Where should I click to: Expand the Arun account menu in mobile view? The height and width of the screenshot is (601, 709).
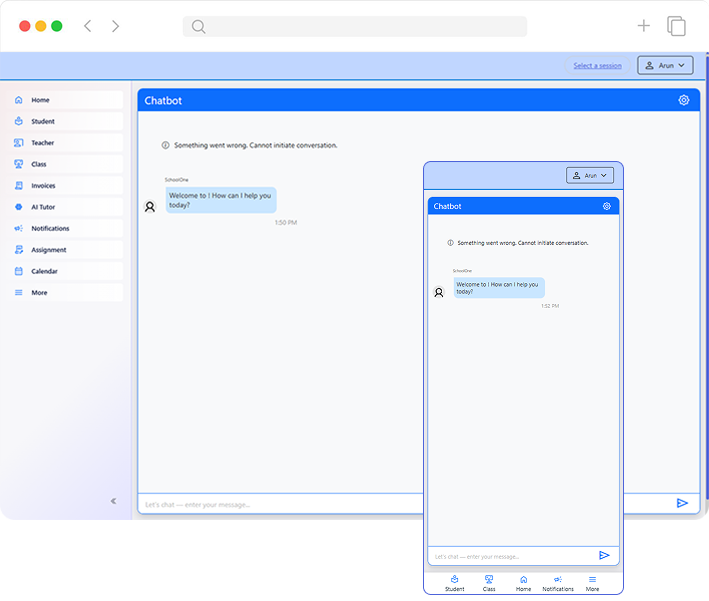click(590, 175)
